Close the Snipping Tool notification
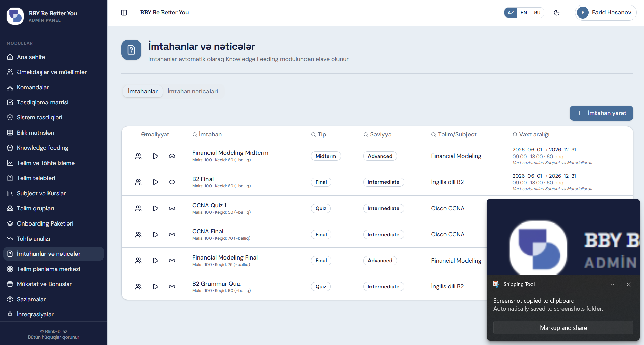 click(629, 285)
